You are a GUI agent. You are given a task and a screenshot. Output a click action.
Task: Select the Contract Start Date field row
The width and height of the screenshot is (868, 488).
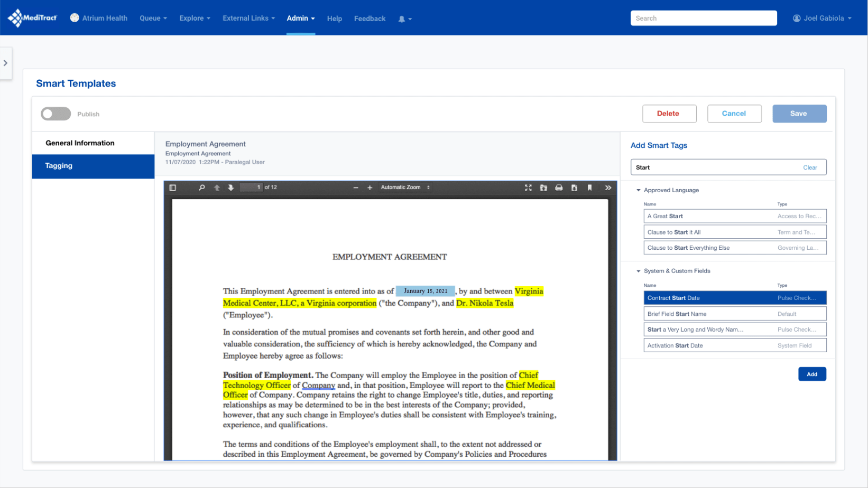735,297
